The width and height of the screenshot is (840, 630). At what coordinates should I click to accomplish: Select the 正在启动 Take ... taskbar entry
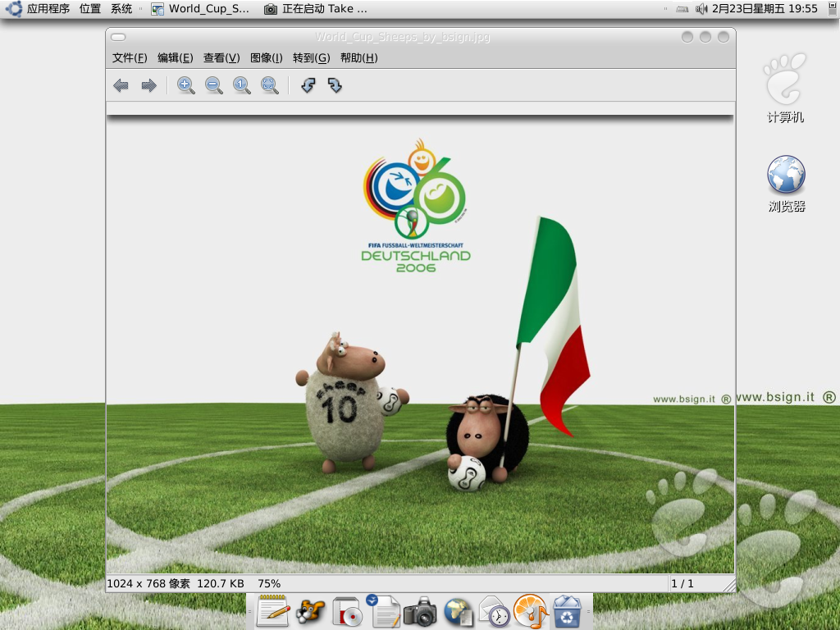click(316, 8)
